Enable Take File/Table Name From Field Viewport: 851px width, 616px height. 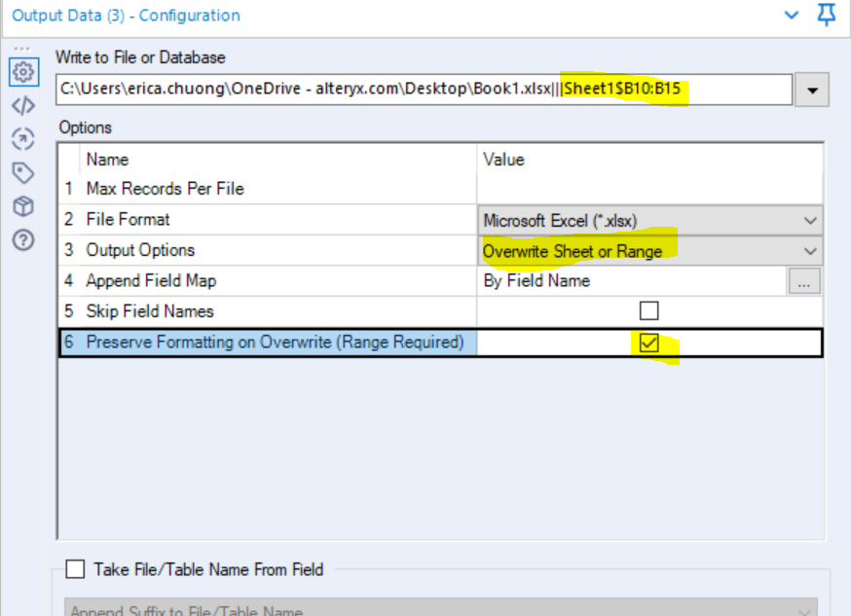(74, 569)
